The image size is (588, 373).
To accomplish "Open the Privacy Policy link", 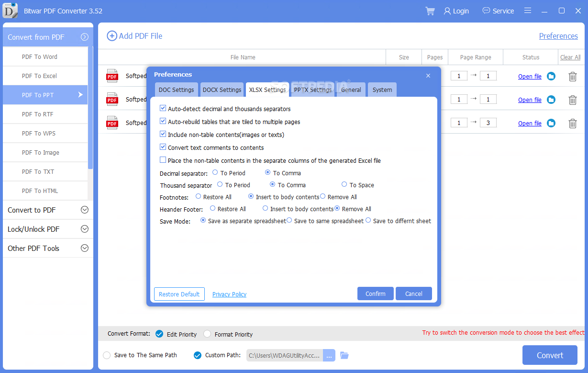I will pyautogui.click(x=230, y=294).
